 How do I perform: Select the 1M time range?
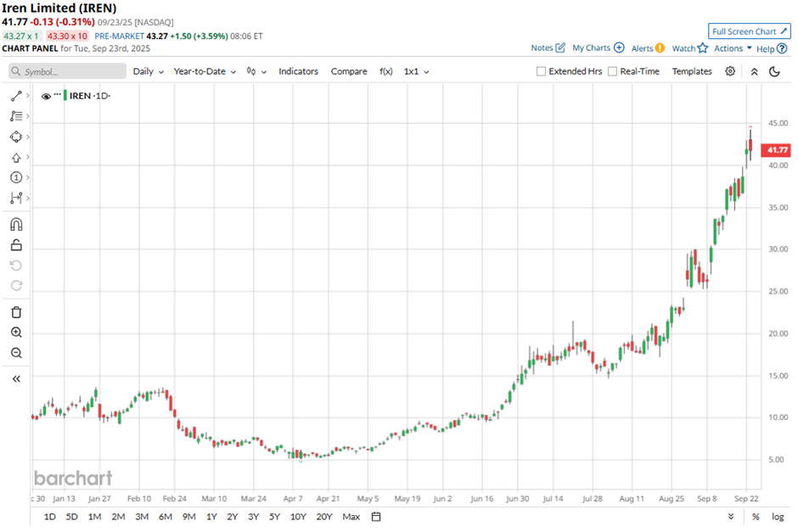coord(95,517)
